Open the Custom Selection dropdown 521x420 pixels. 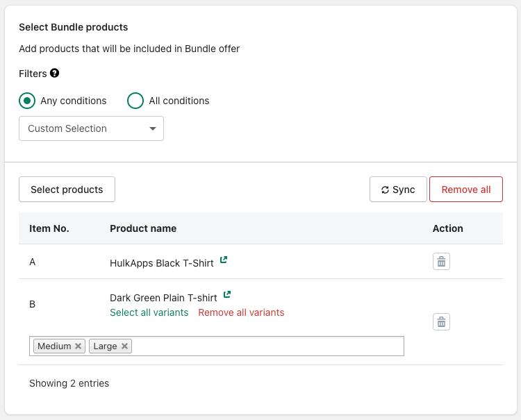pos(91,128)
